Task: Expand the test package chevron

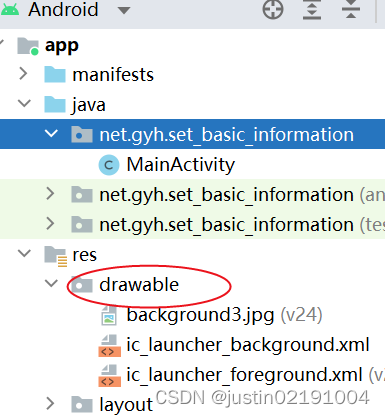Action: click(50, 224)
